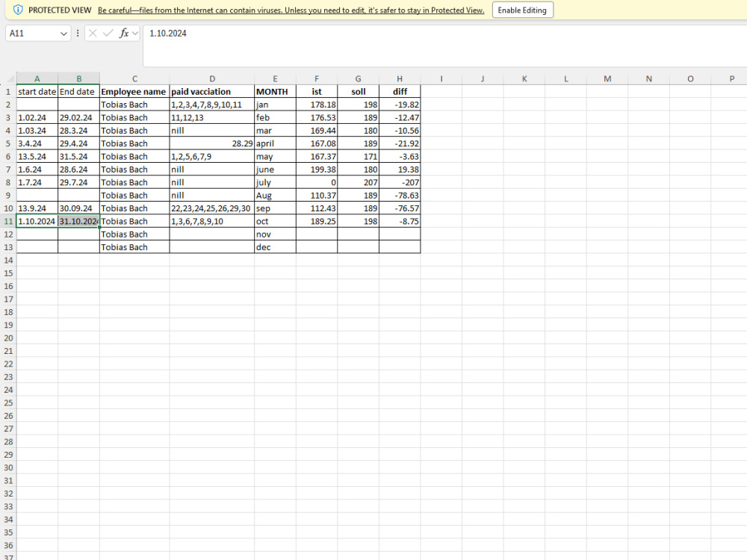
Task: Expand the chevron next to the fx icon
Action: click(135, 33)
